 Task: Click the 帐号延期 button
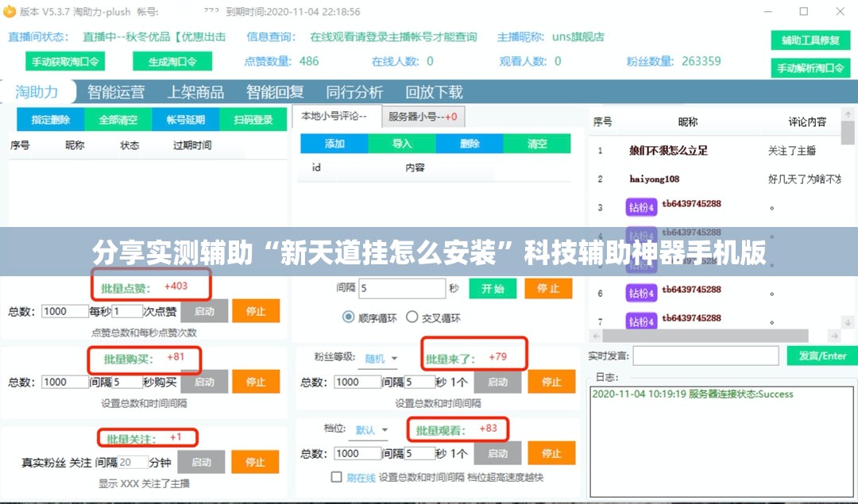pyautogui.click(x=185, y=120)
